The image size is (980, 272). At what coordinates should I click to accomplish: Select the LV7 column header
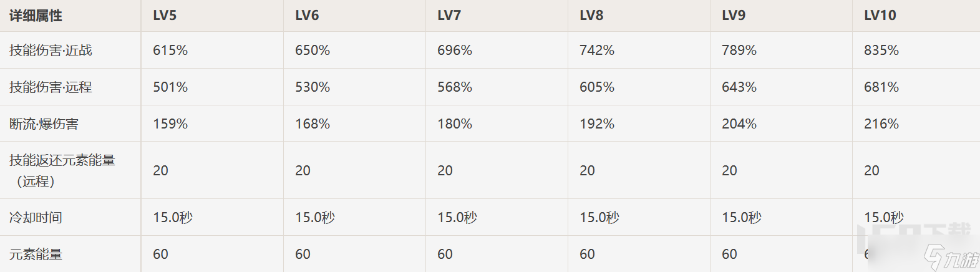click(449, 16)
